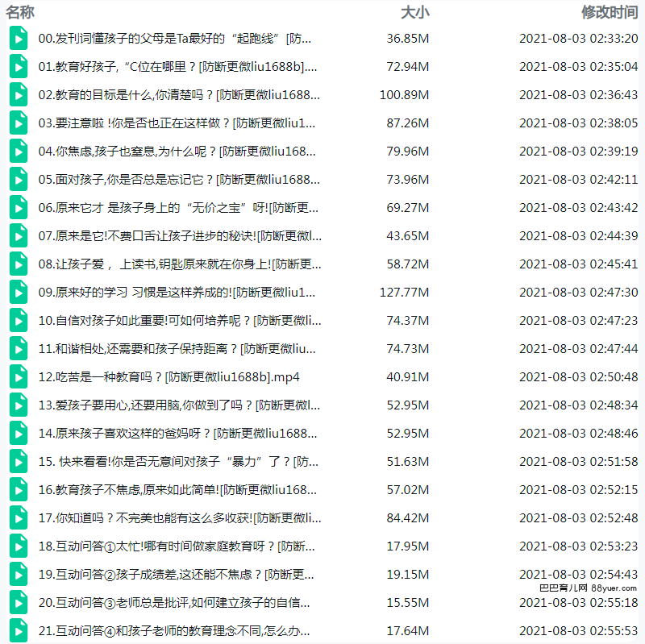Click the video icon for file 15. 快来看看
The height and width of the screenshot is (644, 645).
pos(19,462)
